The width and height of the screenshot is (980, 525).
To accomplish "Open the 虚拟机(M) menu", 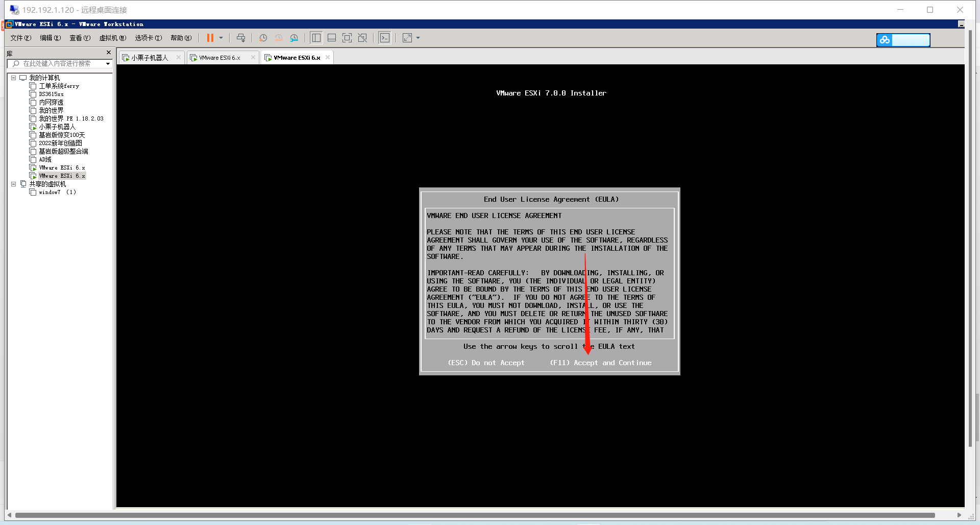I will (113, 38).
